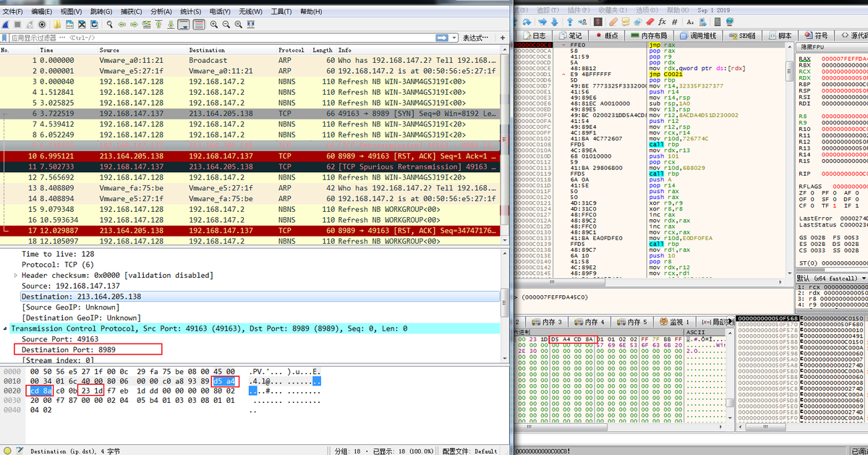868x455 pixels.
Task: Switch to 监视 1 watch tab
Action: tap(673, 321)
